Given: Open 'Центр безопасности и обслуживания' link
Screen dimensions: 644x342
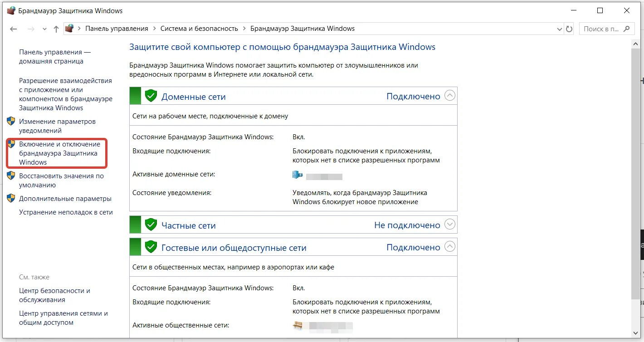Looking at the screenshot, I should (x=54, y=295).
